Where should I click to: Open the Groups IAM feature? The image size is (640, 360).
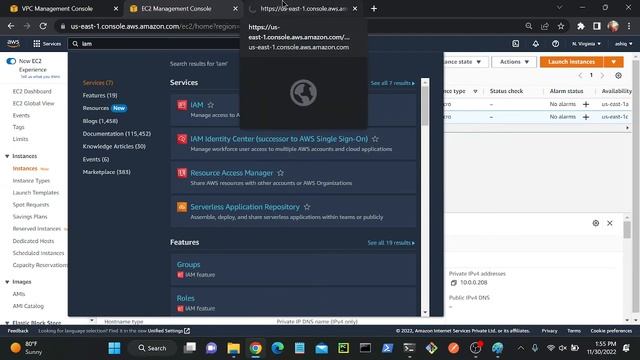tap(188, 264)
